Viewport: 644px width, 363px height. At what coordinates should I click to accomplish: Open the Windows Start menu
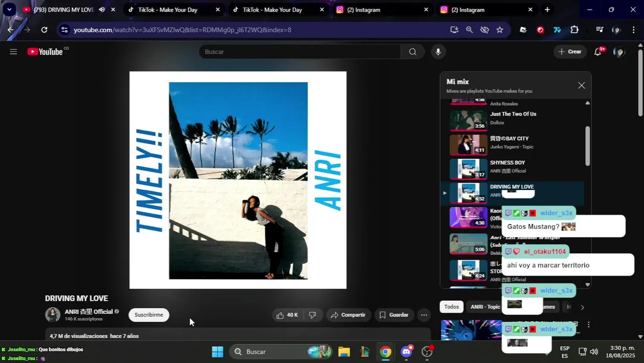tap(217, 352)
